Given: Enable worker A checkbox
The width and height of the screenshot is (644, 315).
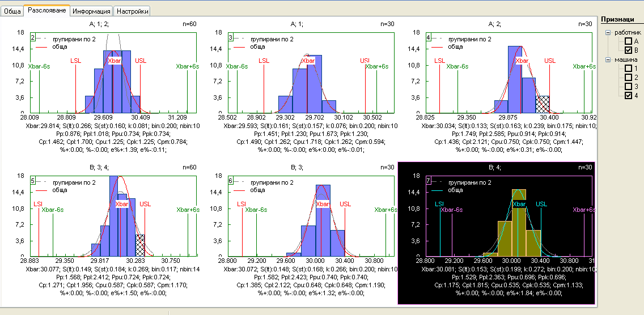Looking at the screenshot, I should click(628, 41).
